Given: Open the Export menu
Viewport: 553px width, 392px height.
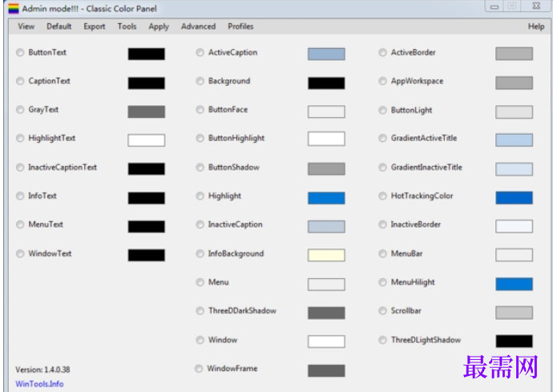Looking at the screenshot, I should [x=94, y=26].
